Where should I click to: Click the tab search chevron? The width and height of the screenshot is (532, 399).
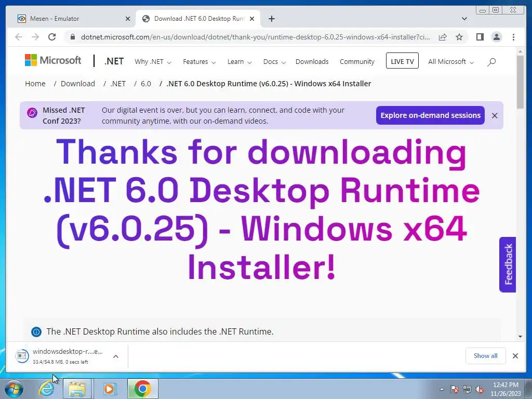(x=464, y=19)
